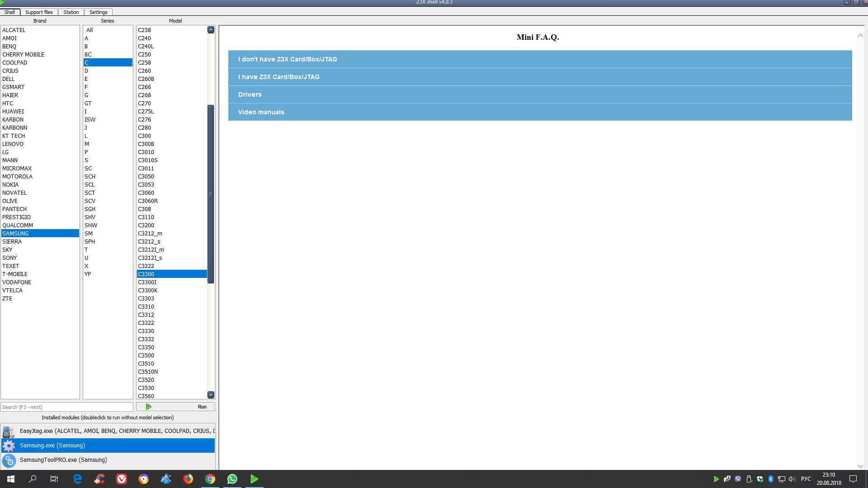Screen dimensions: 868x488
Task: Select brand SONY
Action: pyautogui.click(x=40, y=258)
